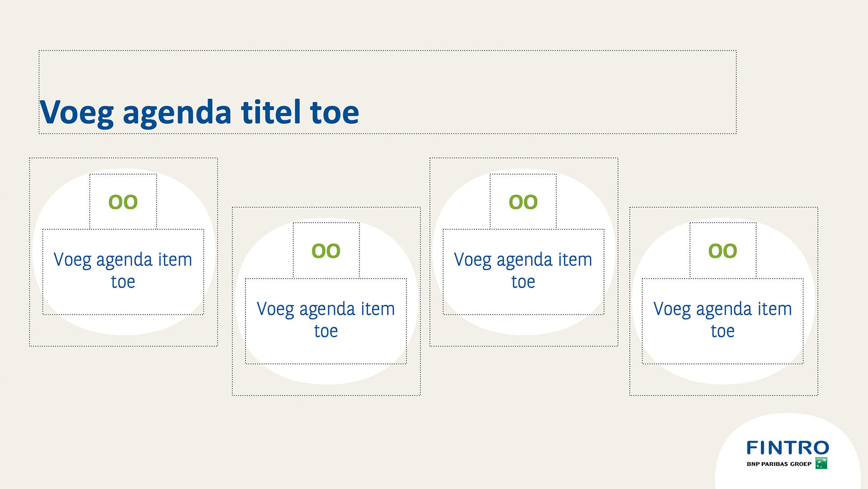Click the word 'toe' in the leftmost agenda item
This screenshot has width=868, height=489.
click(123, 282)
